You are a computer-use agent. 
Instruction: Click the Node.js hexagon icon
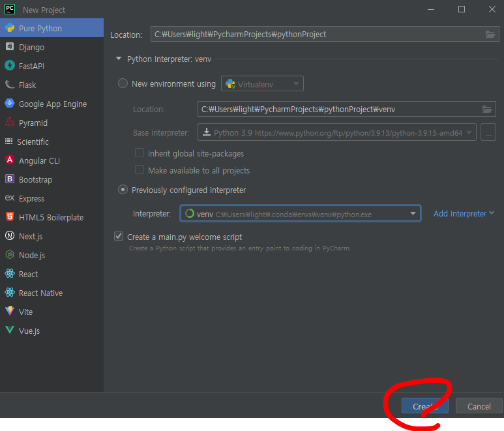[10, 255]
